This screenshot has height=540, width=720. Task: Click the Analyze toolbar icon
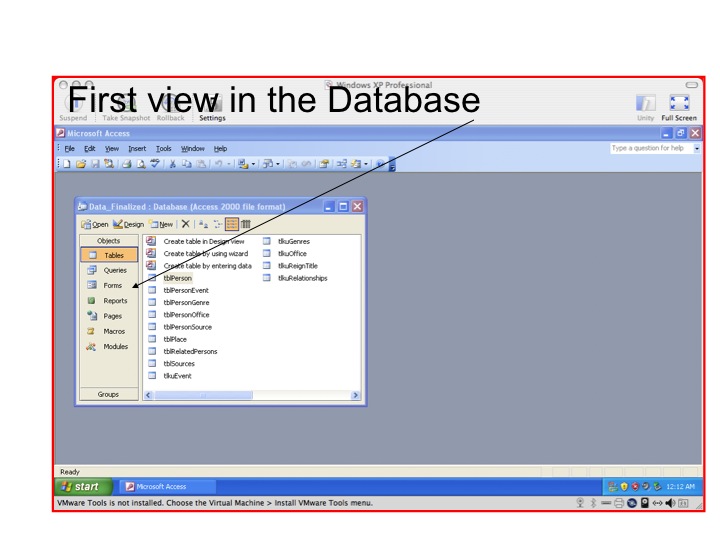click(268, 164)
